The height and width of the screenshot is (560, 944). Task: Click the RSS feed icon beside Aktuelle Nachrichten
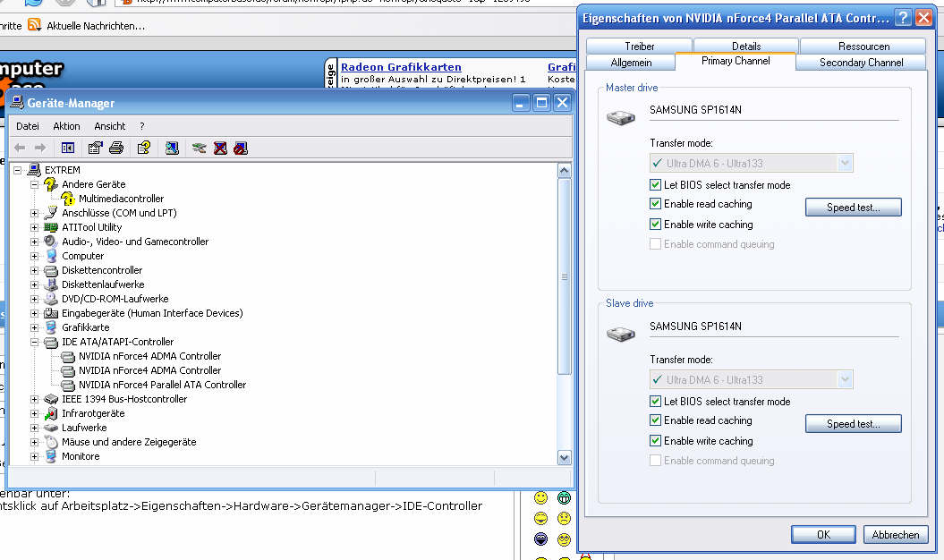point(34,25)
